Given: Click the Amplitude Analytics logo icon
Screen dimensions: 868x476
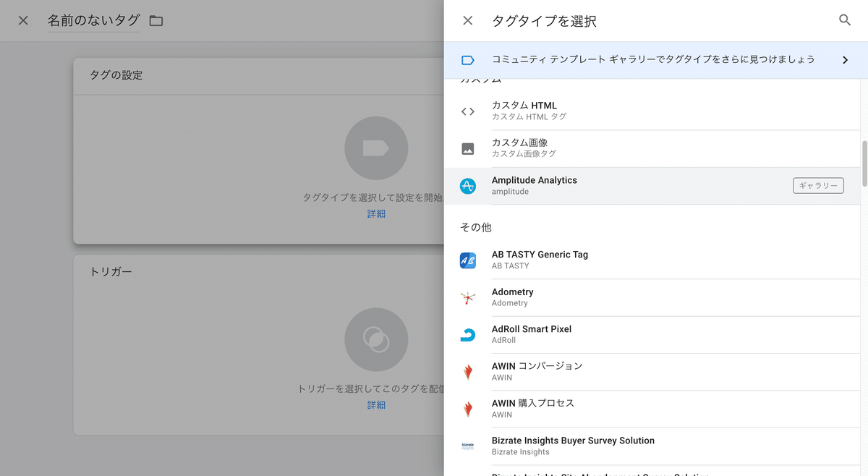Looking at the screenshot, I should tap(468, 186).
